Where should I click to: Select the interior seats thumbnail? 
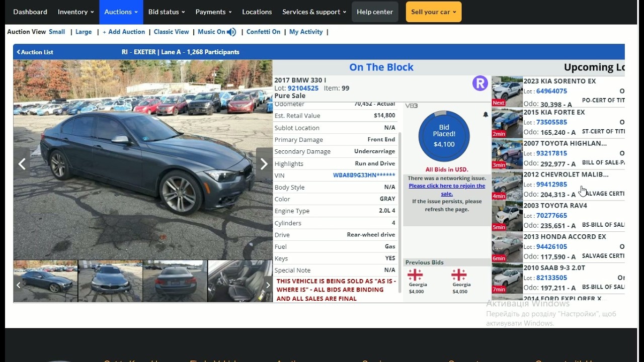pos(240,281)
